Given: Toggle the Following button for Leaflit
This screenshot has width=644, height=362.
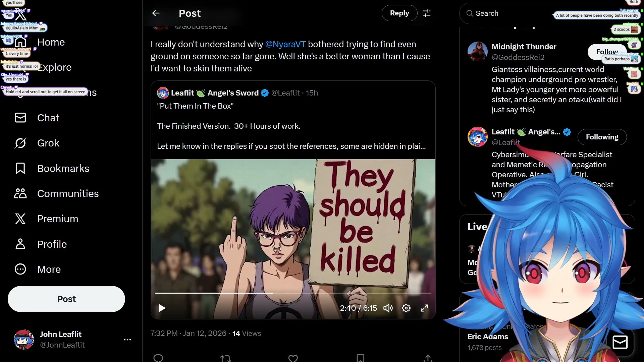Looking at the screenshot, I should 602,137.
